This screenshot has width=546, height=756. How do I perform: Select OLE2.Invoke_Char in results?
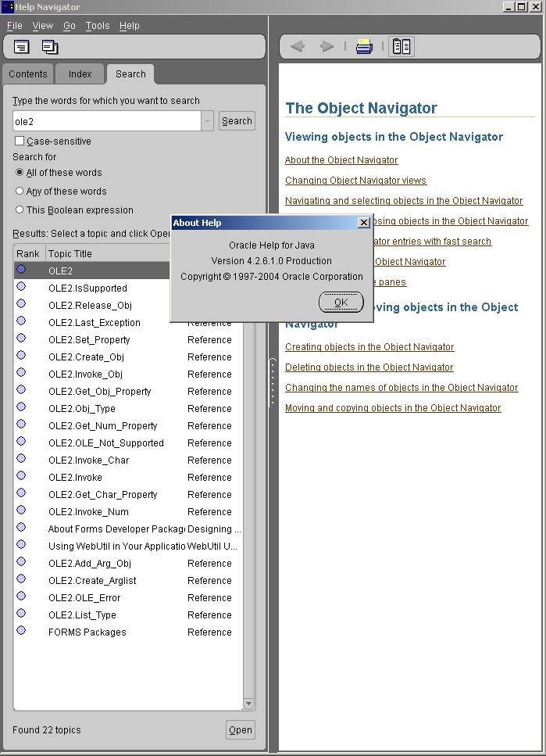click(128, 460)
